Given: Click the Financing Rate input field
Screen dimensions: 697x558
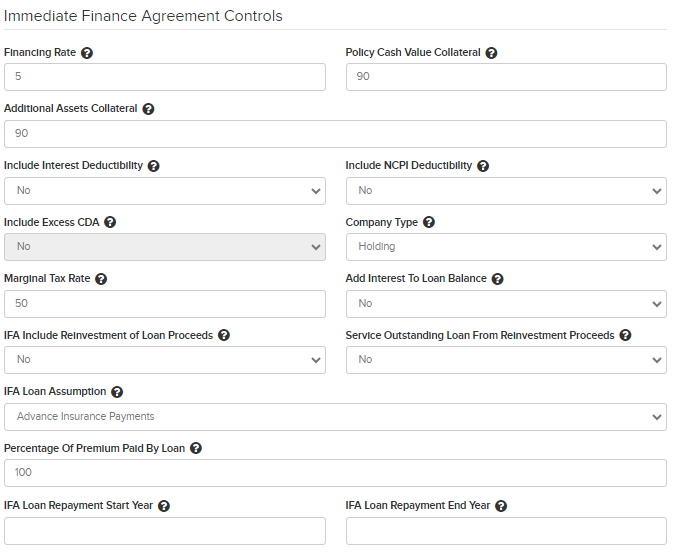Looking at the screenshot, I should coord(165,77).
